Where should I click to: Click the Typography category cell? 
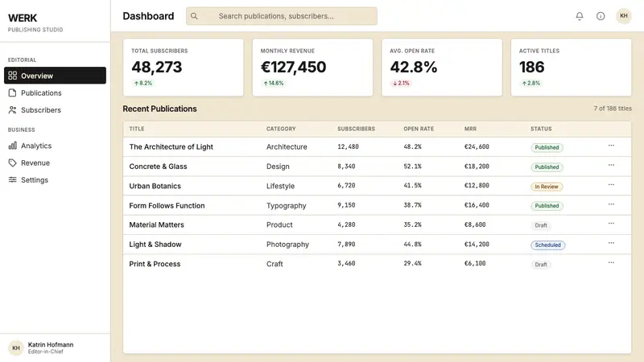point(287,206)
